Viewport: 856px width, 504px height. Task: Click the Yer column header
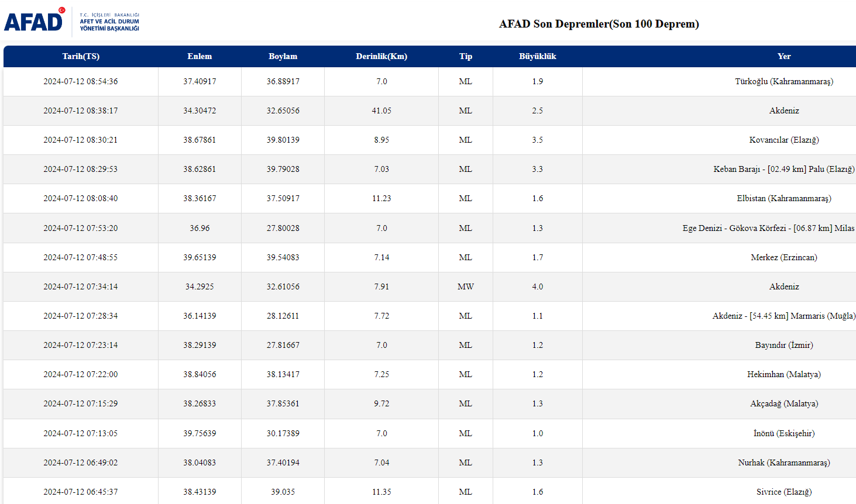(x=784, y=56)
